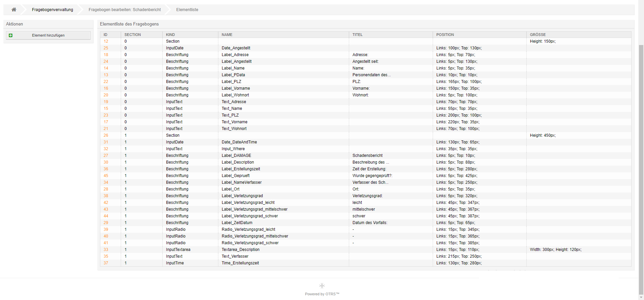Click the Label_PData name cell

(283, 75)
